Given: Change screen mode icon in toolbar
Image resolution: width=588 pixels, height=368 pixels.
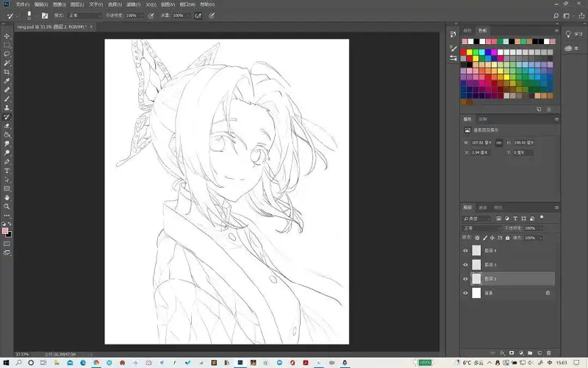Looking at the screenshot, I should 7,252.
